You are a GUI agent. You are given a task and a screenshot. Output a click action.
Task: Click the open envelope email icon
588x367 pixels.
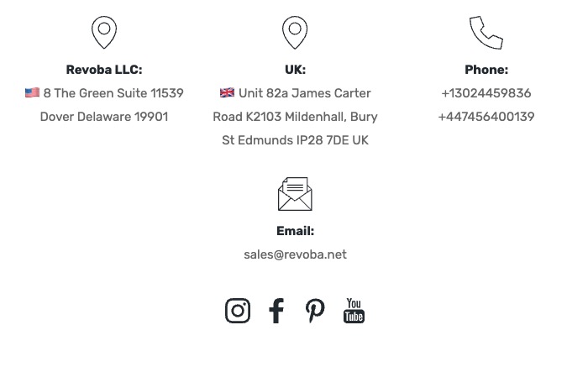(x=295, y=194)
